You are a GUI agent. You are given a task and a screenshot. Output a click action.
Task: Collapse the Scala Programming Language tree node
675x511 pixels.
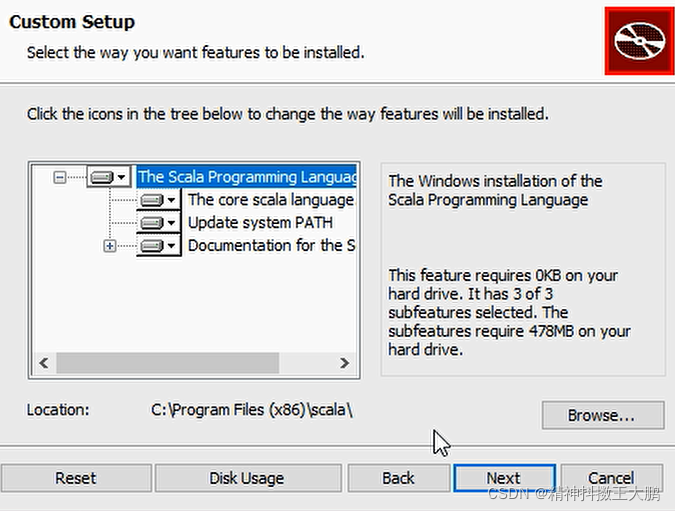(x=60, y=177)
